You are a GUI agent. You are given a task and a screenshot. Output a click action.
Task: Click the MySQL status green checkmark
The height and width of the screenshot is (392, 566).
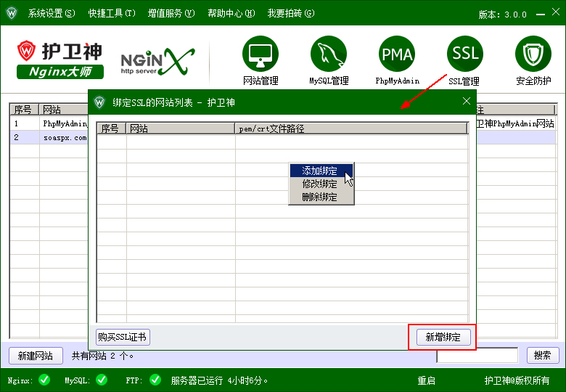[101, 380]
